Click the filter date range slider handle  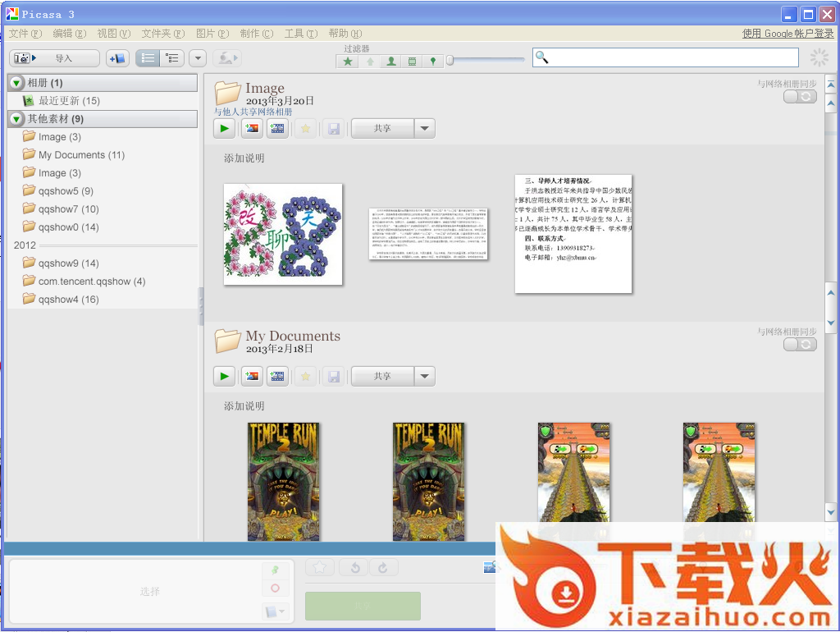(450, 60)
